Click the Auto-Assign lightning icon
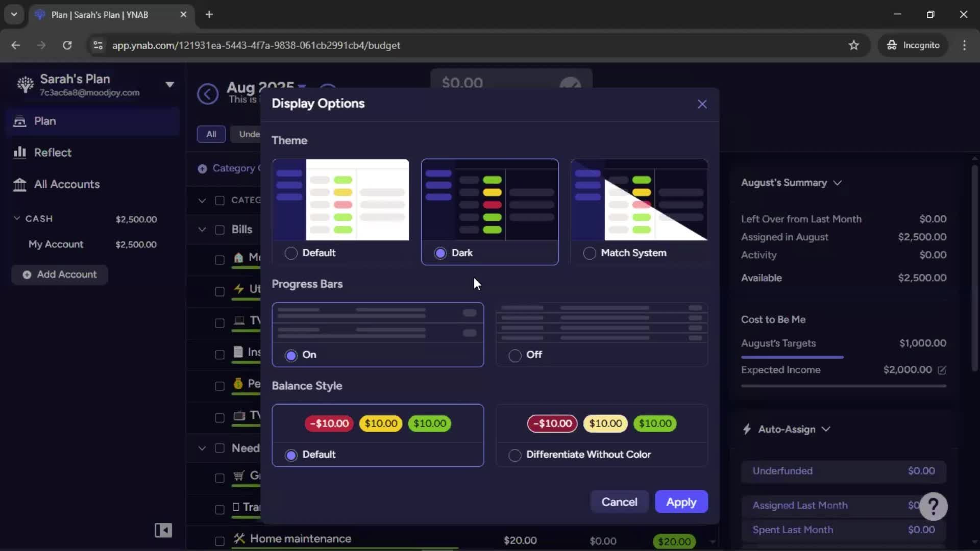The width and height of the screenshot is (980, 551). pos(747,429)
